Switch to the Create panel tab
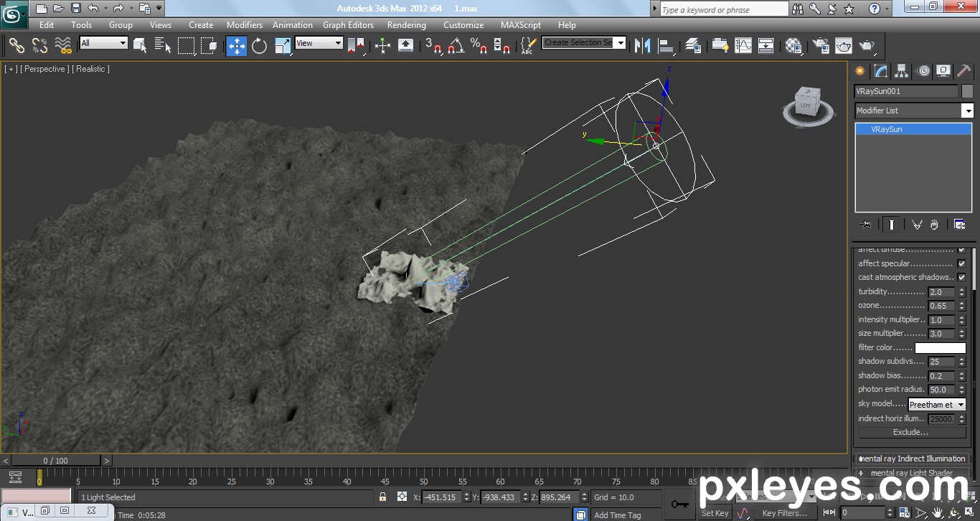 tap(860, 71)
